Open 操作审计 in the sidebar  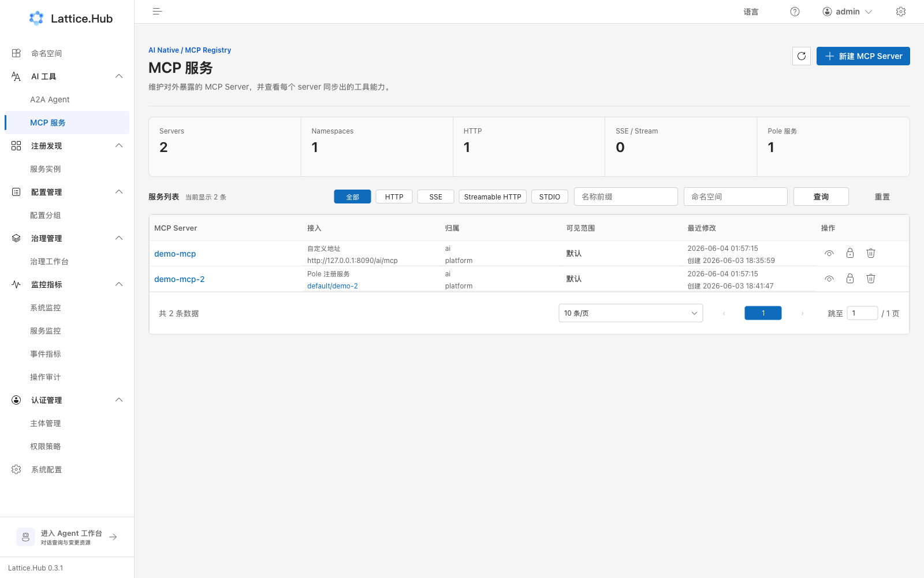[x=67, y=377]
